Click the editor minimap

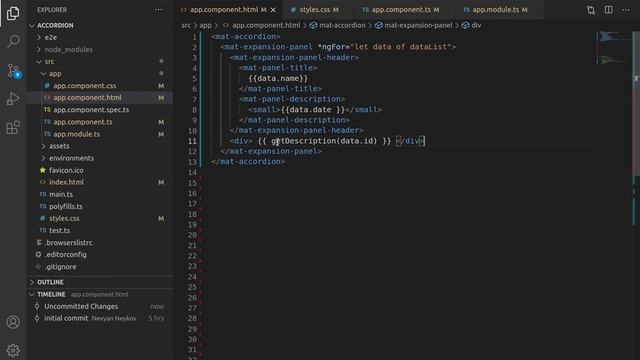coord(614,48)
